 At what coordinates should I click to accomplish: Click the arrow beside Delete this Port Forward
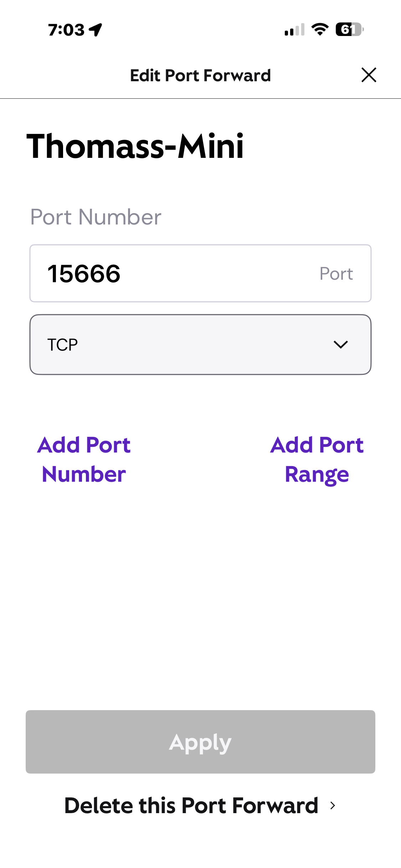click(x=333, y=806)
